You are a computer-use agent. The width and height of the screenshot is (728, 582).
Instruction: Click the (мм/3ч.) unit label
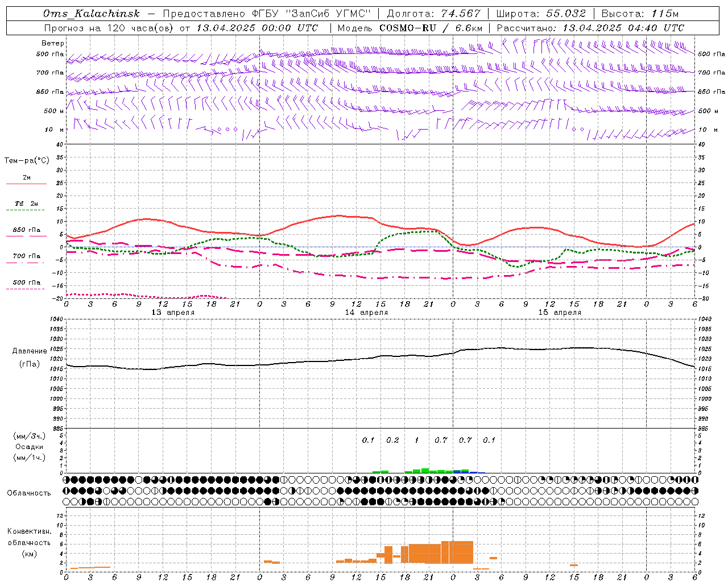pos(30,436)
